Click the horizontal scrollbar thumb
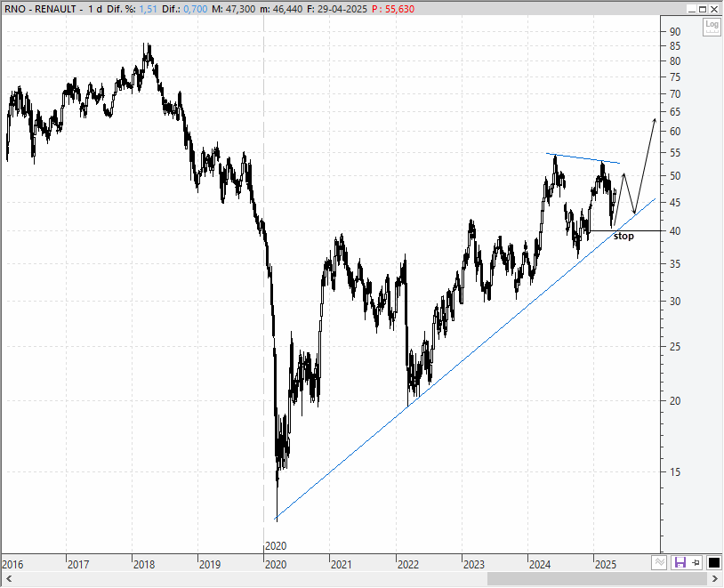Image resolution: width=724 pixels, height=588 pixels. click(598, 579)
